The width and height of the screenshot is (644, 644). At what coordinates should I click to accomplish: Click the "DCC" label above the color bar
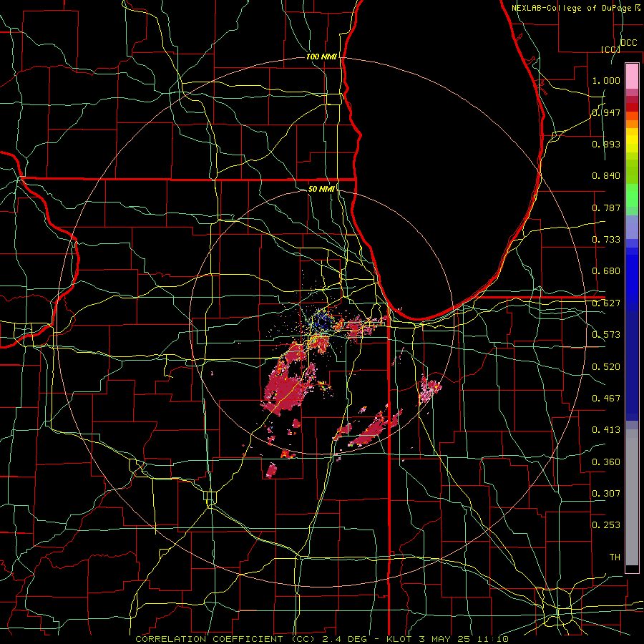click(x=629, y=43)
